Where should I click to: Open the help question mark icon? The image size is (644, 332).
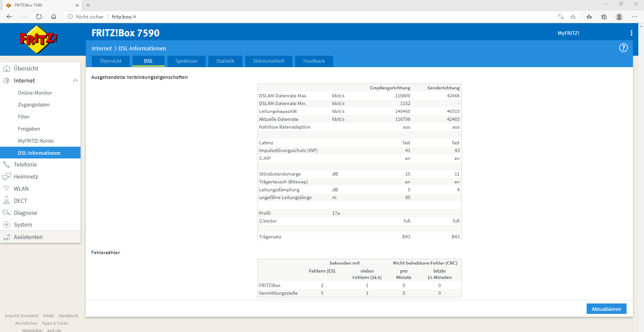623,48
